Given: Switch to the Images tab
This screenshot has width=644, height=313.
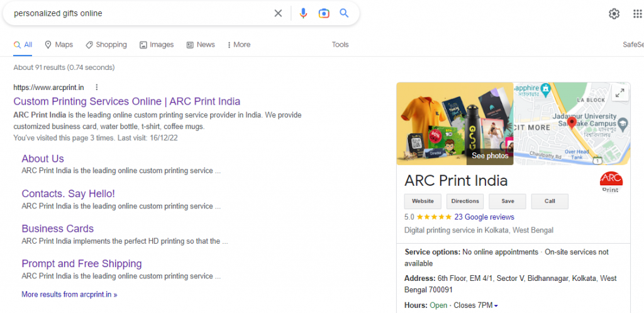Looking at the screenshot, I should pyautogui.click(x=156, y=45).
